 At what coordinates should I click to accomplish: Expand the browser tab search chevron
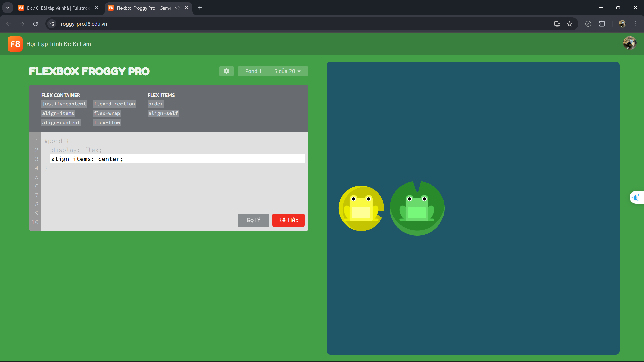[x=7, y=7]
